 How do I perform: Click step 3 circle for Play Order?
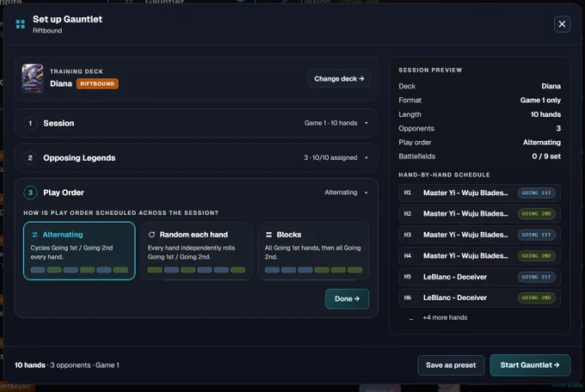[30, 193]
